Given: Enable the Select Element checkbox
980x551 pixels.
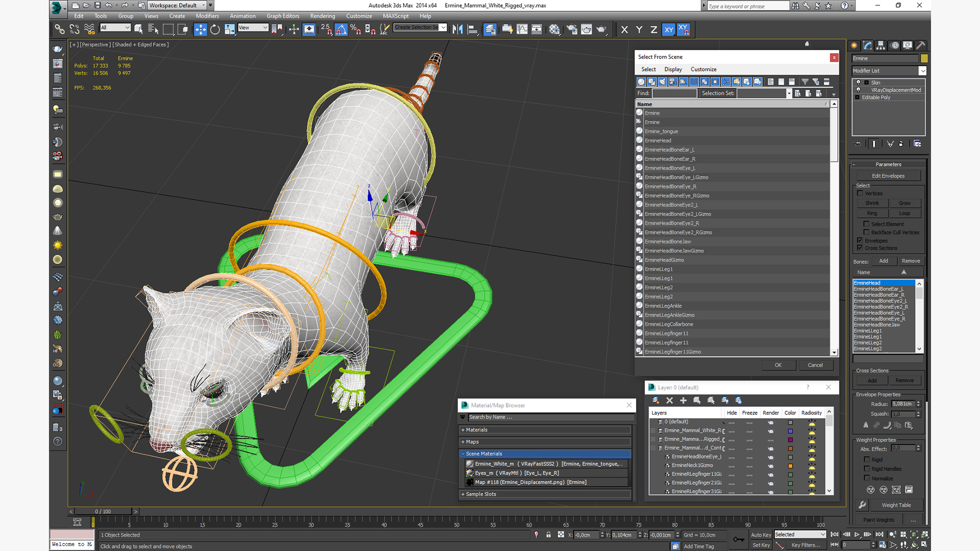Looking at the screenshot, I should [866, 224].
